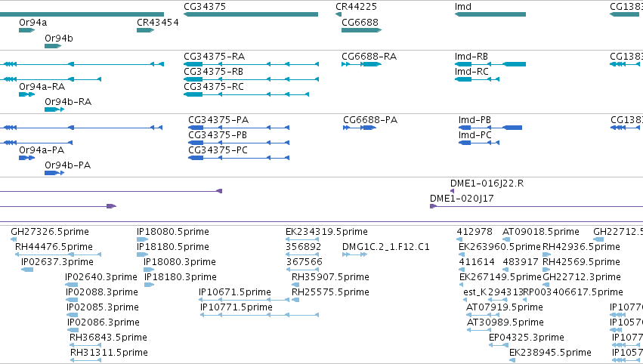
Task: Select the RH44476.5prime EST
Action: coord(58,254)
